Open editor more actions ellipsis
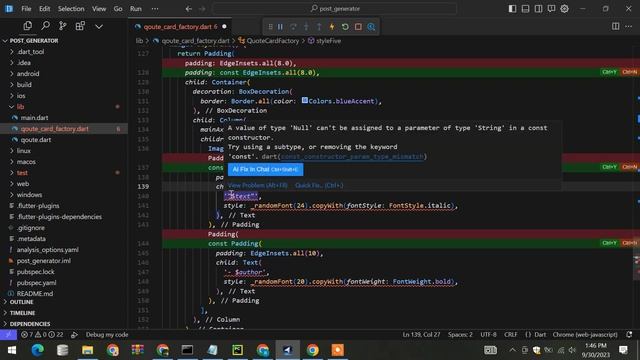640x360 pixels. coord(629,27)
